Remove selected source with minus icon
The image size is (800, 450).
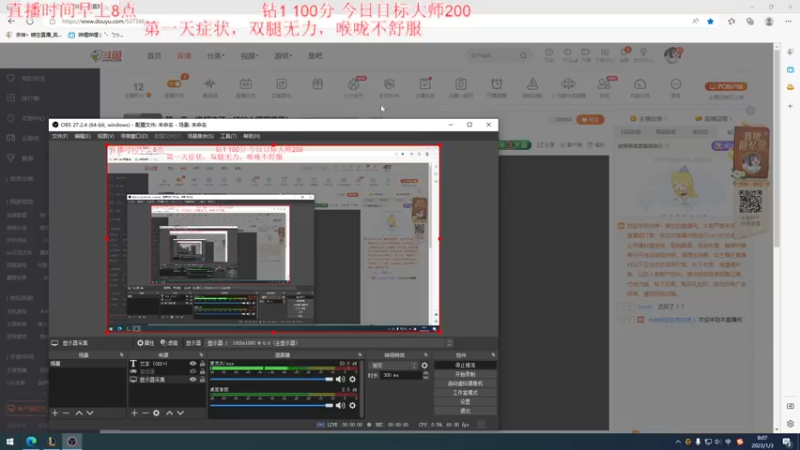pyautogui.click(x=145, y=413)
